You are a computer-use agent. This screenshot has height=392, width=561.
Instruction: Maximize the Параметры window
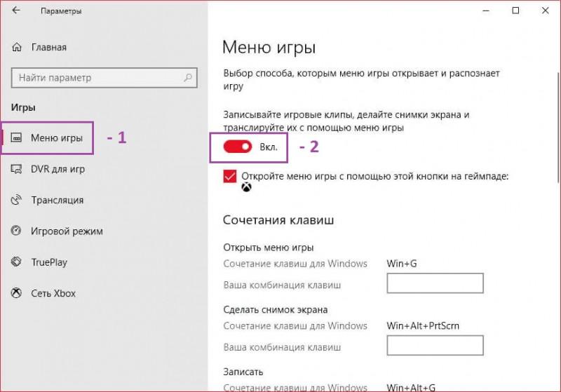click(515, 11)
